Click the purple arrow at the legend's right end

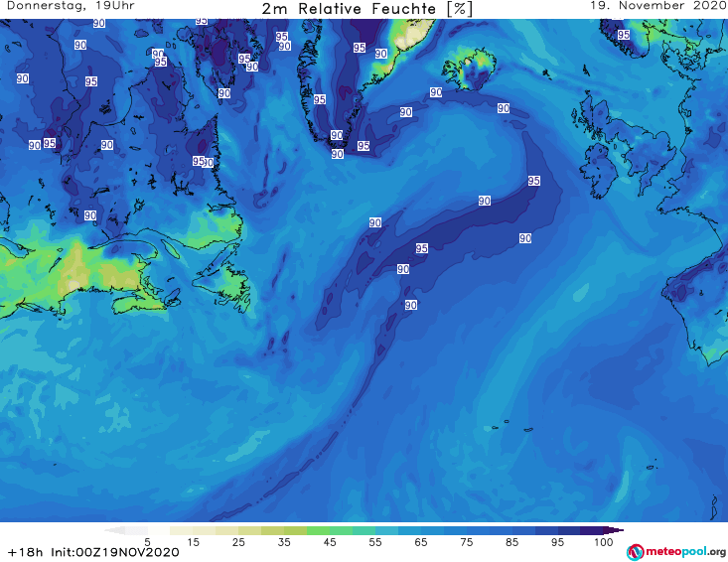(614, 530)
